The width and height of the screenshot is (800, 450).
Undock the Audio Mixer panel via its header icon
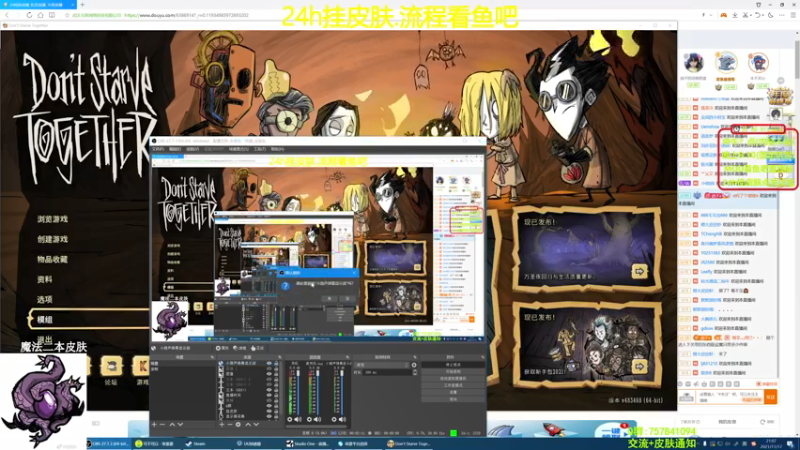(347, 357)
